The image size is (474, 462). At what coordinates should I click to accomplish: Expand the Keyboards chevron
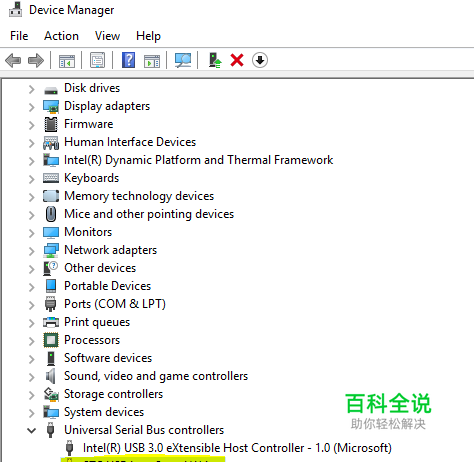31,179
